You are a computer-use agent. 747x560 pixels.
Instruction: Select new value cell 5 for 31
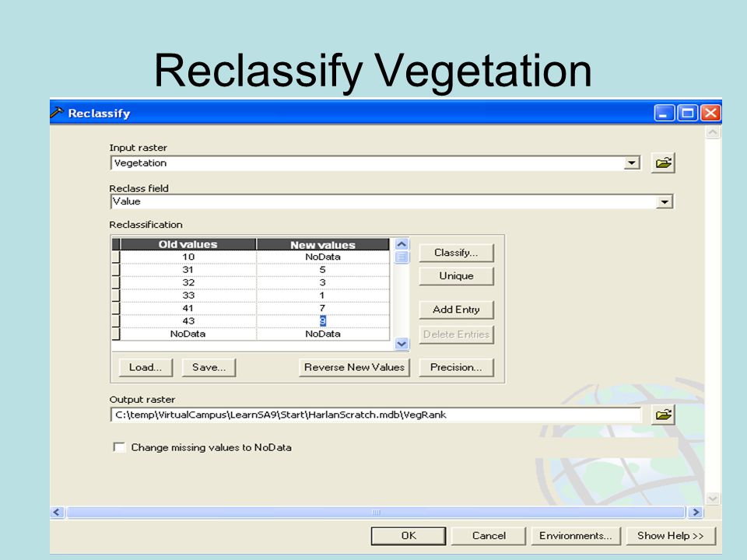(323, 270)
